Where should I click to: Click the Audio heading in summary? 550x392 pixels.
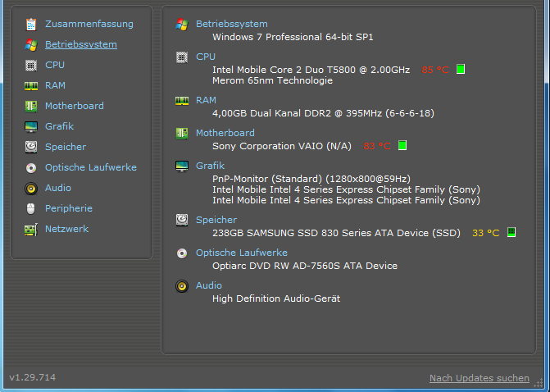[209, 285]
